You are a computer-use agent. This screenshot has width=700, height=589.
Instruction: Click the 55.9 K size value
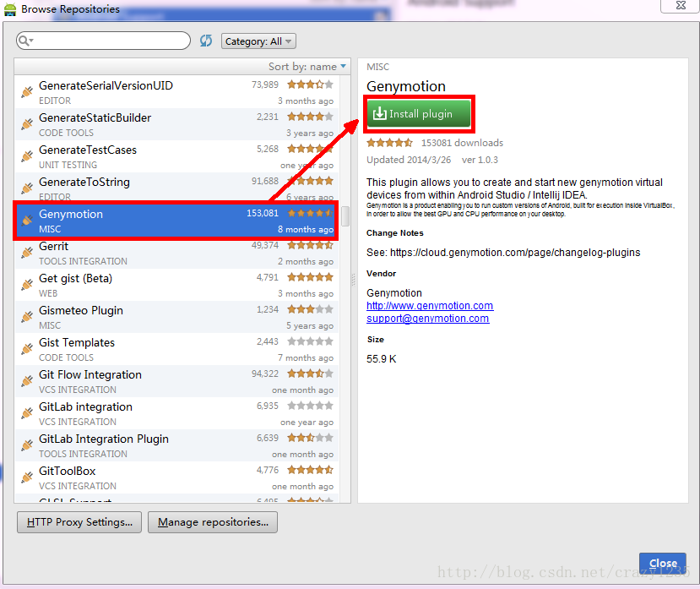tap(382, 359)
